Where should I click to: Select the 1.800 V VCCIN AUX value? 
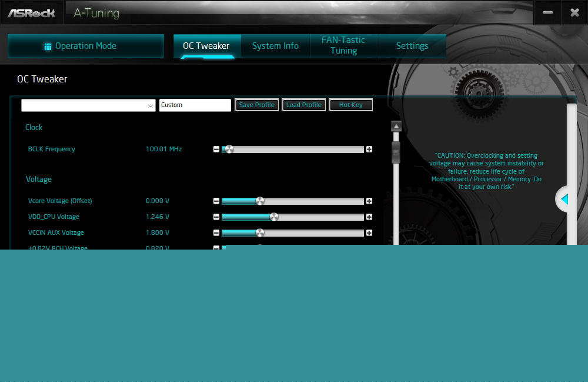[x=158, y=232]
